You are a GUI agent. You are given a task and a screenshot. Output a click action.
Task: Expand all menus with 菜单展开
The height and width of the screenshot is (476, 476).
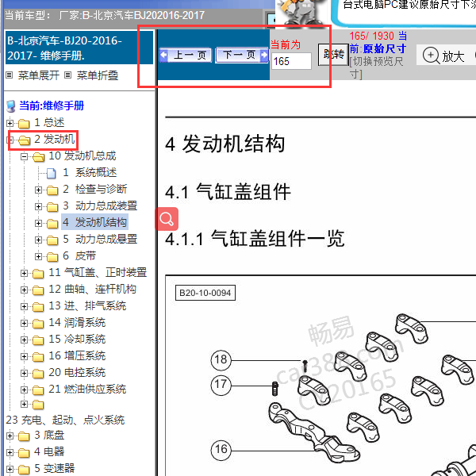coord(39,75)
